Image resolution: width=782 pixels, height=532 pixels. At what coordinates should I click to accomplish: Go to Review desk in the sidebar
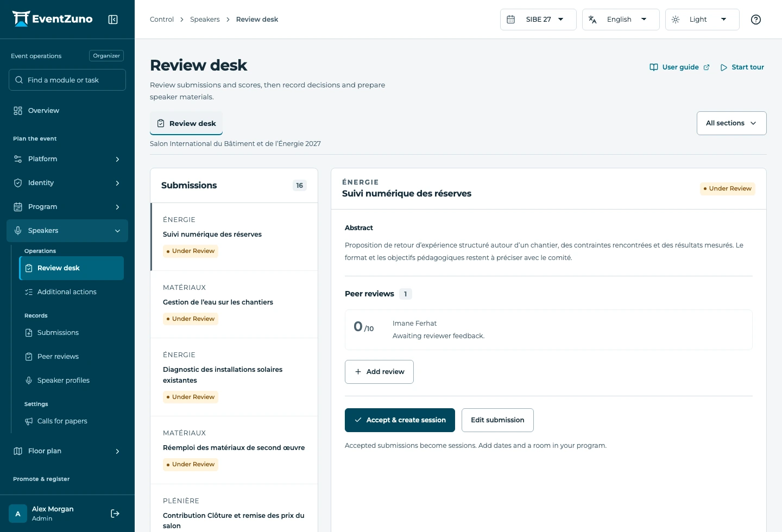click(x=71, y=268)
